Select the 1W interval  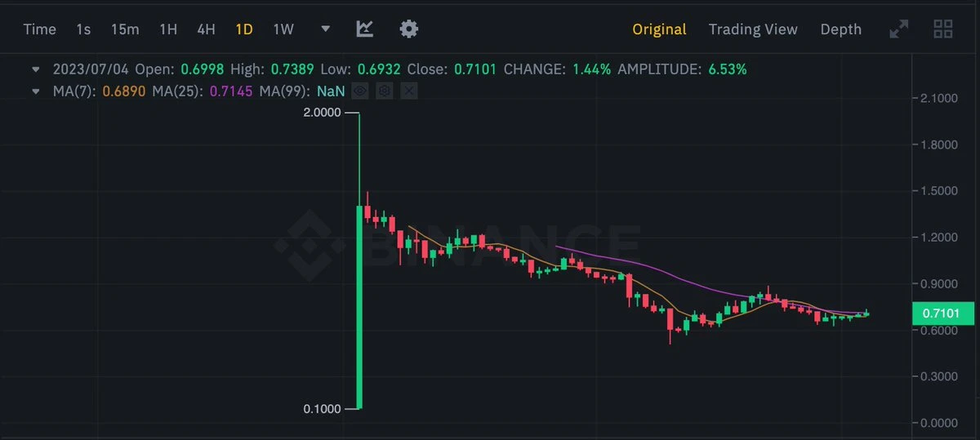click(x=283, y=29)
